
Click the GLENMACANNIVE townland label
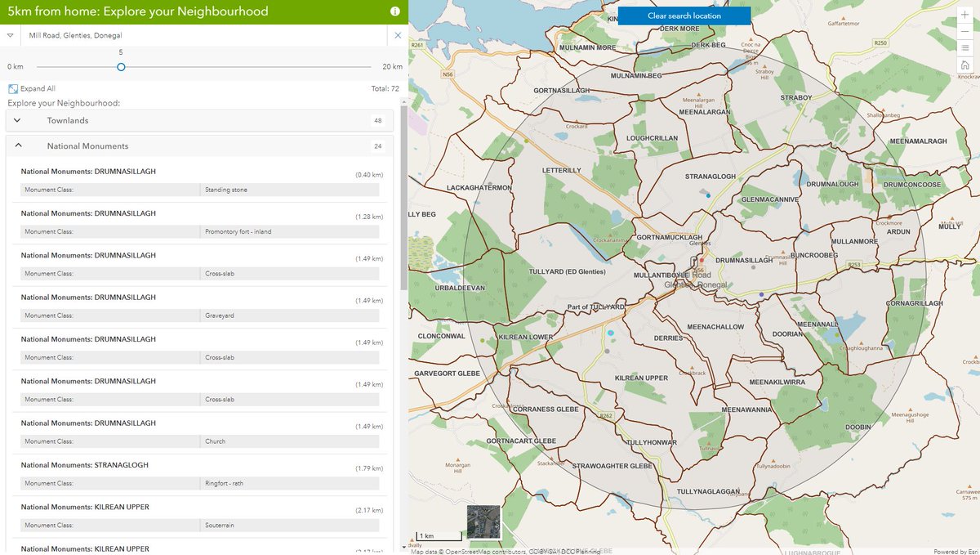coord(769,199)
